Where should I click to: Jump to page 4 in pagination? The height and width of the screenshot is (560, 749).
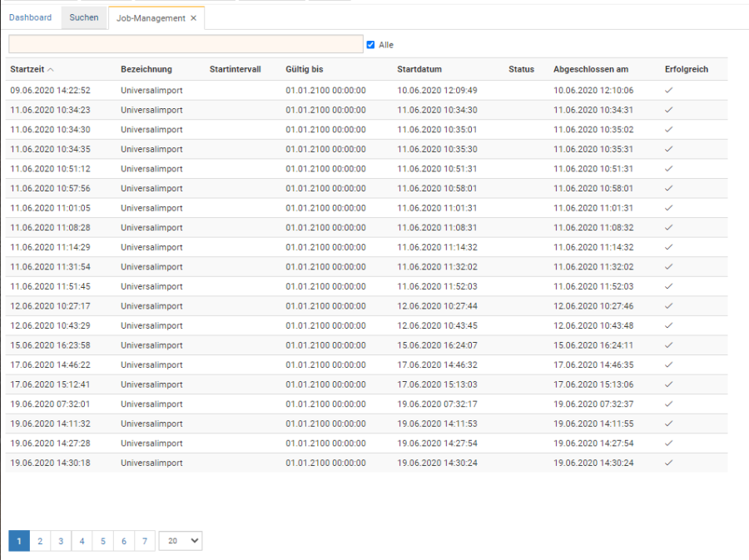82,541
